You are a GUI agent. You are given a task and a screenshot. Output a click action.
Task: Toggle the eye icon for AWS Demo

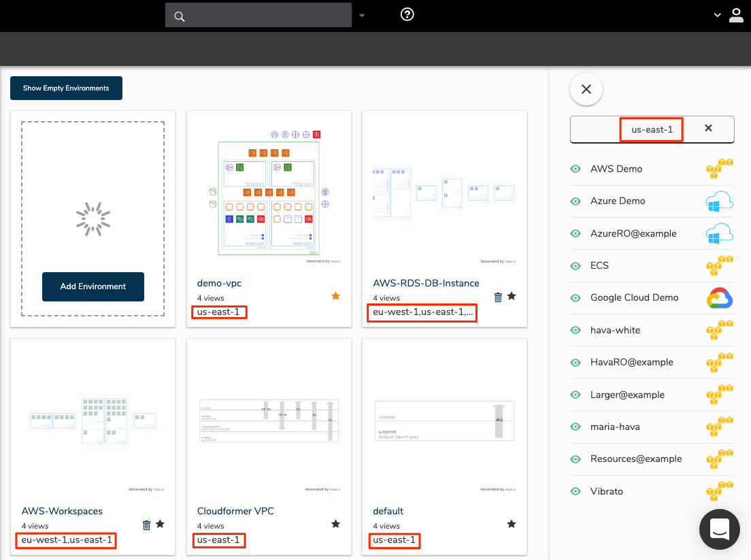click(x=575, y=169)
